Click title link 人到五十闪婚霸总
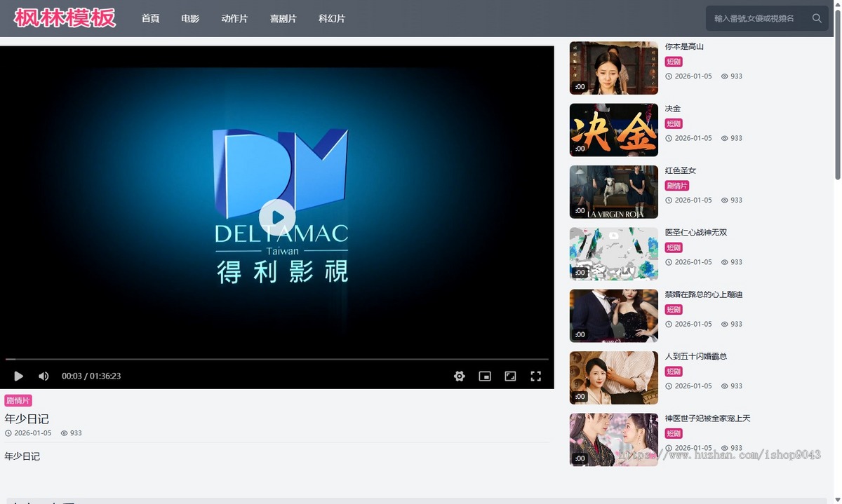Screen dimensions: 842x504 pos(696,356)
